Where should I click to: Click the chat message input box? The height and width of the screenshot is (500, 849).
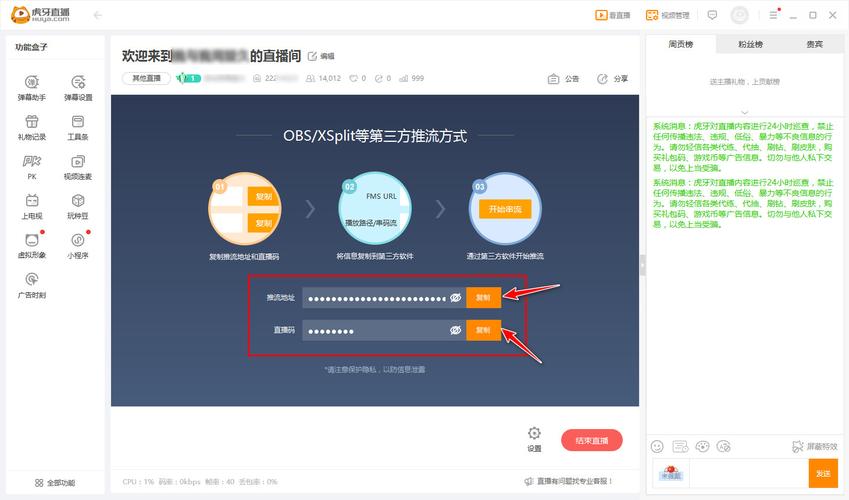[747, 473]
